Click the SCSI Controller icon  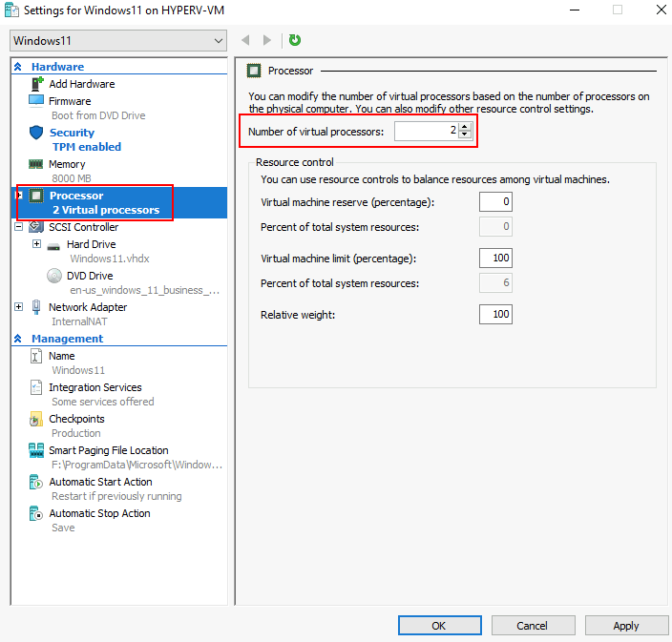[x=36, y=227]
